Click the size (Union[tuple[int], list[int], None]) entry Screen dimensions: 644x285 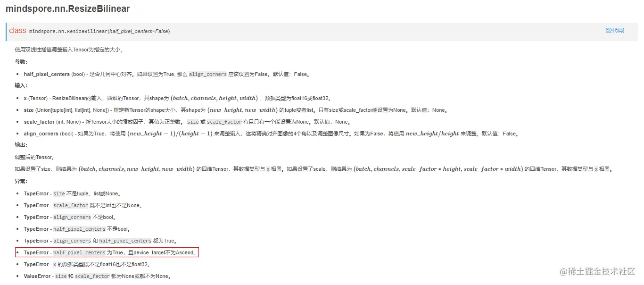(x=235, y=110)
